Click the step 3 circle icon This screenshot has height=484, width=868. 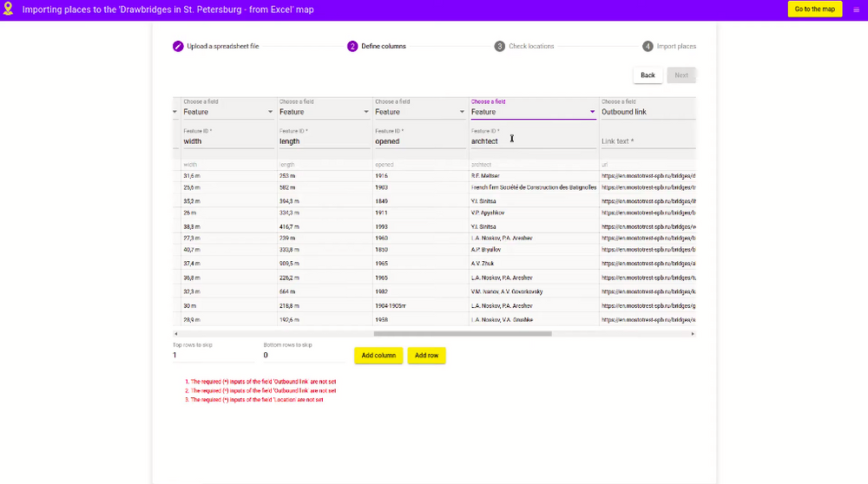click(500, 46)
